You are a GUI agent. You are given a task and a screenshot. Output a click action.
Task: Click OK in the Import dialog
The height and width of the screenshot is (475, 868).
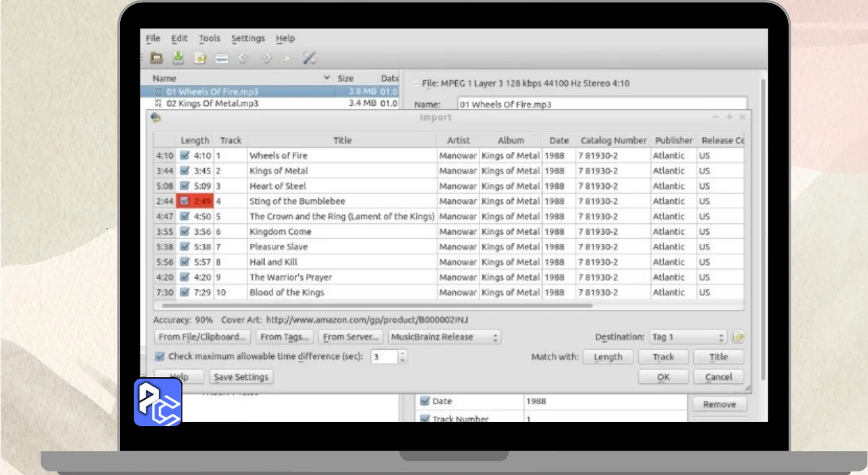coord(663,377)
